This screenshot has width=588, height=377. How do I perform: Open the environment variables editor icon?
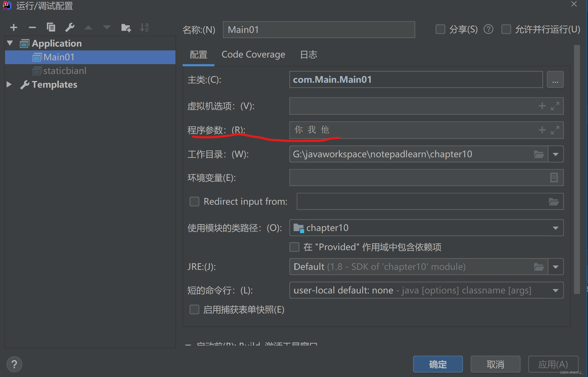(x=554, y=178)
